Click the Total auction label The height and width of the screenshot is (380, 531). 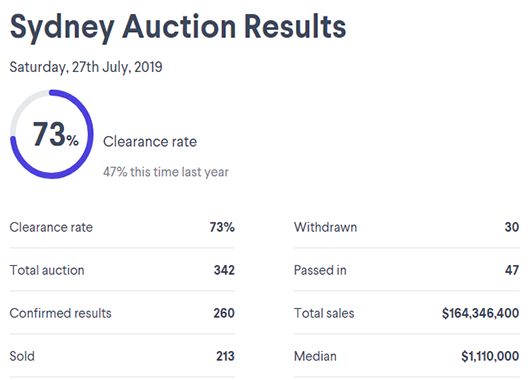(x=47, y=270)
